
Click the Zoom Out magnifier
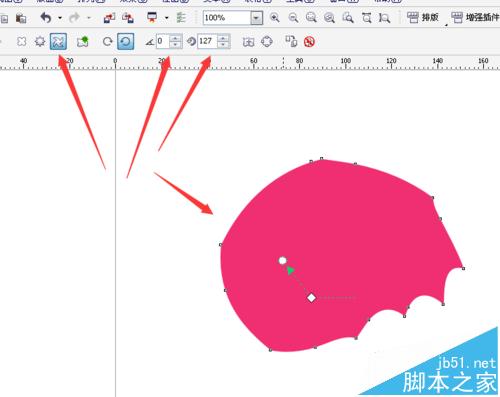coord(293,17)
